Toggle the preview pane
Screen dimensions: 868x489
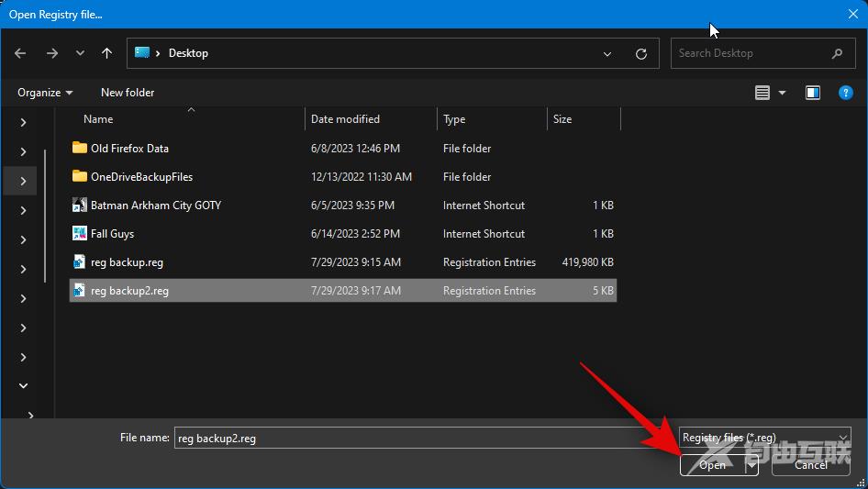pos(813,93)
